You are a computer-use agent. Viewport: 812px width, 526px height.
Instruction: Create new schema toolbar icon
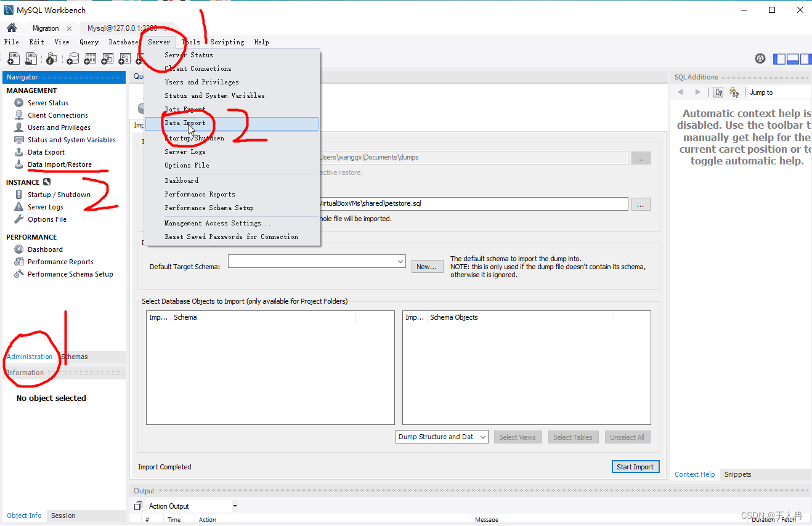tap(73, 59)
